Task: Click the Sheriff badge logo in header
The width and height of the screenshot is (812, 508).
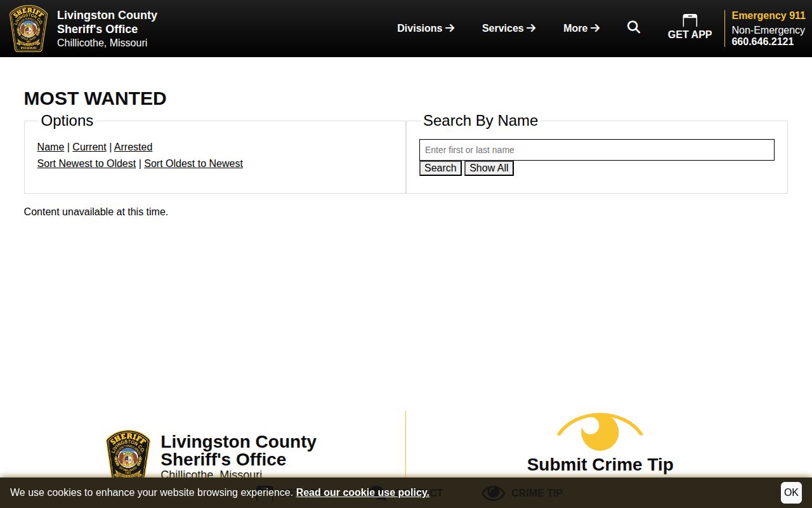Action: (29, 29)
